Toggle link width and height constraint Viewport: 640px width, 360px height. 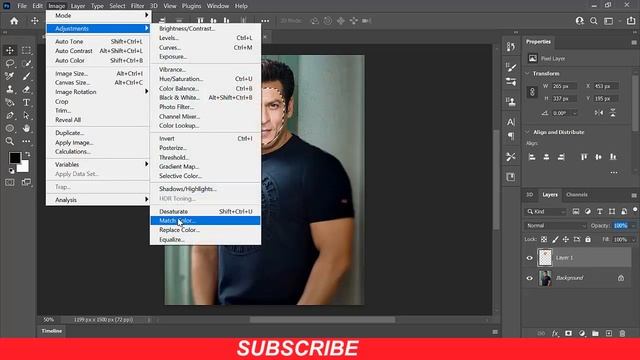click(x=532, y=92)
